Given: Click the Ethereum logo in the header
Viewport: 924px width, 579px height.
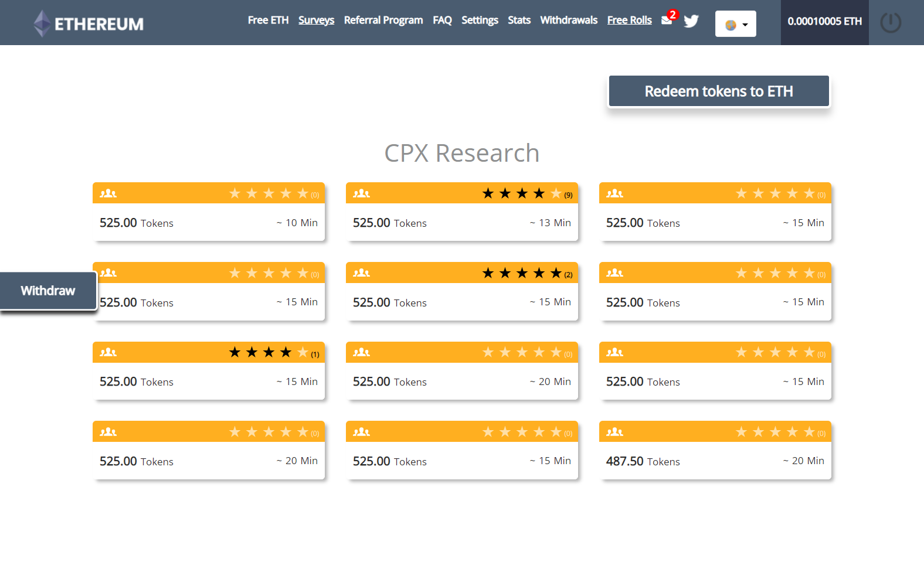Looking at the screenshot, I should point(89,23).
